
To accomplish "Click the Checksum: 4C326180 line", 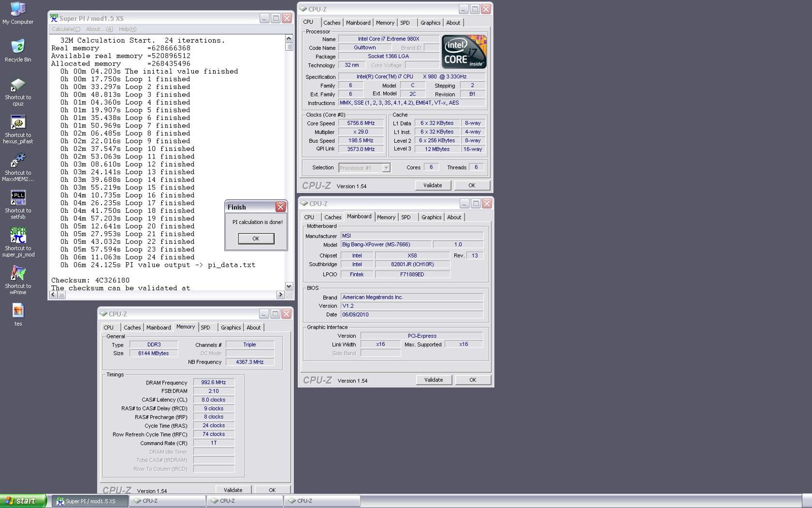I will point(90,280).
